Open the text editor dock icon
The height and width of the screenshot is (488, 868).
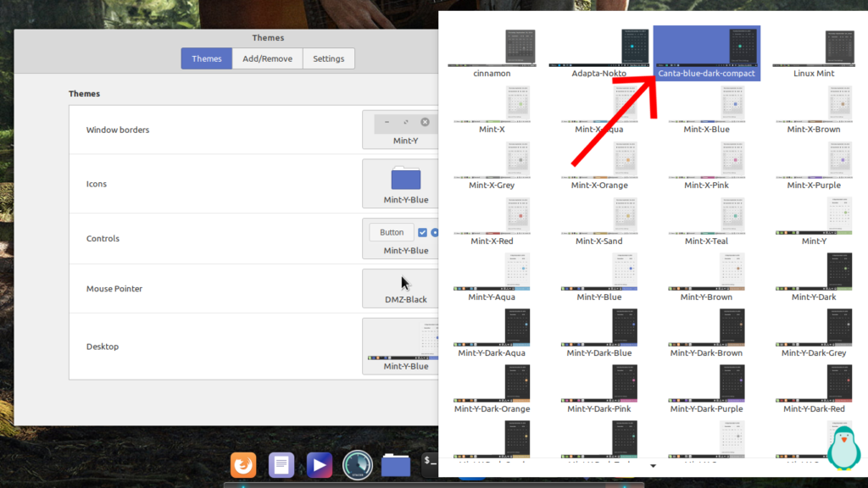click(281, 465)
